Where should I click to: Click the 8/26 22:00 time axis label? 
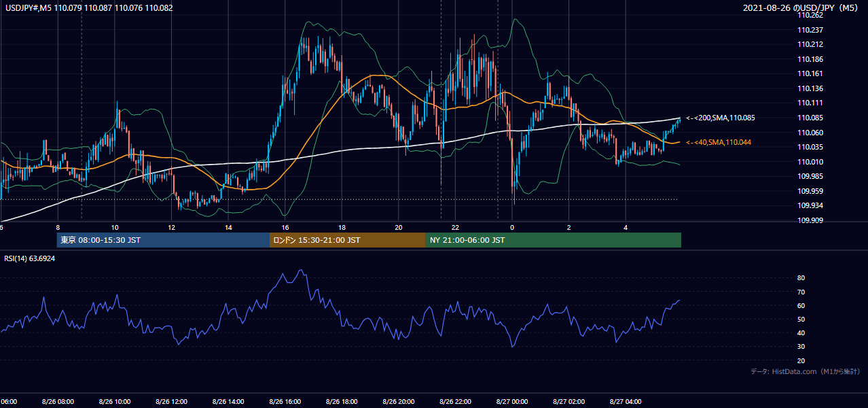[455, 402]
